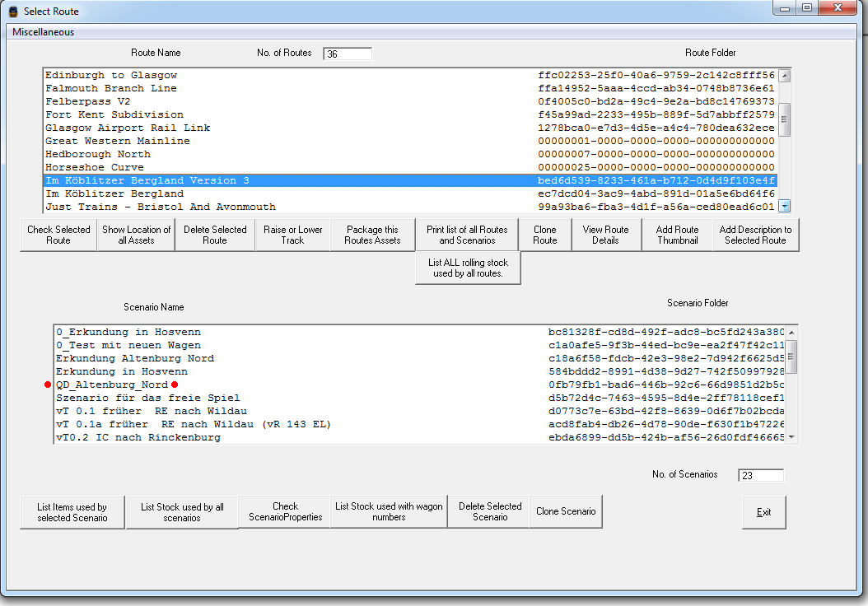Print list of all Routes and Scenarios
The width and height of the screenshot is (868, 606).
pos(467,235)
